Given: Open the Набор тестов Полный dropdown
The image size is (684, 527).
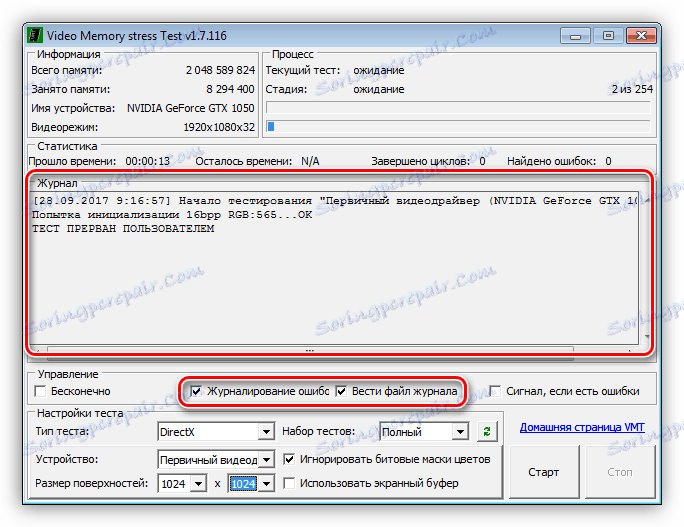Looking at the screenshot, I should (x=460, y=432).
